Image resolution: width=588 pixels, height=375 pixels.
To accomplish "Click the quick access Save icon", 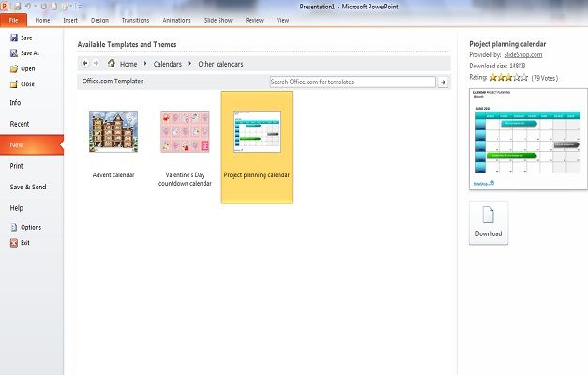I will click(17, 7).
